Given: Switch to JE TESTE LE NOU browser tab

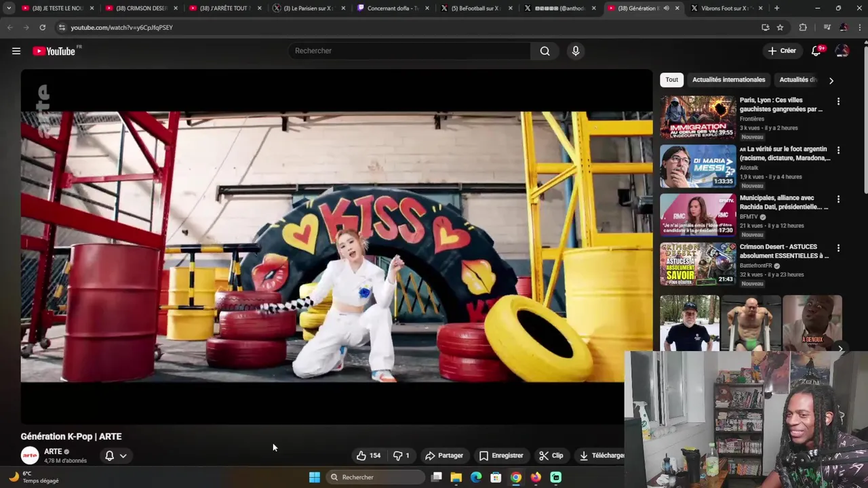Looking at the screenshot, I should click(58, 8).
